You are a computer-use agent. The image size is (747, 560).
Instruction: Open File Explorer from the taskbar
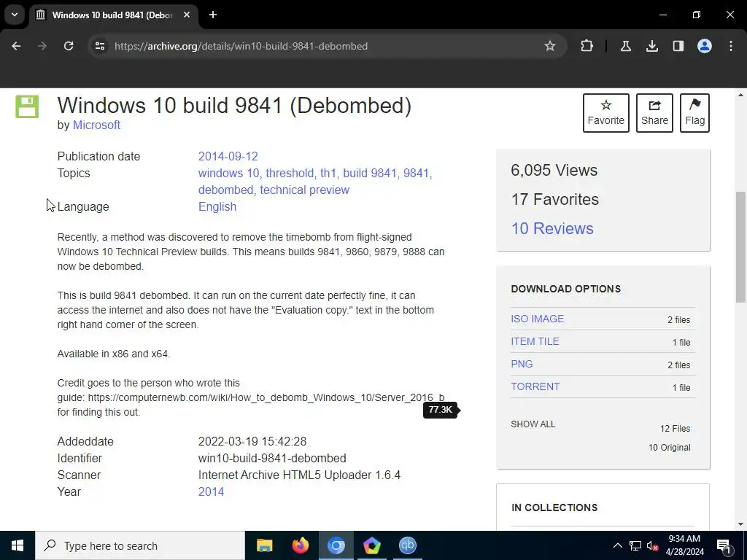(264, 545)
